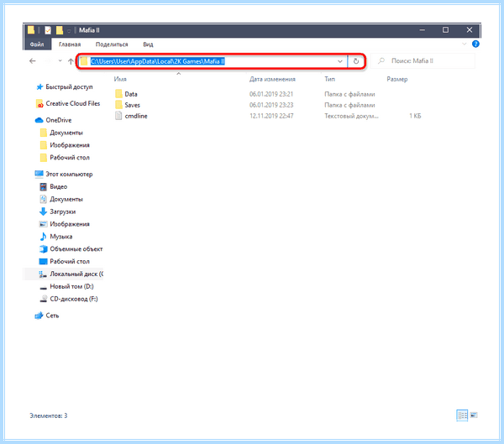Select Новый том (D:) drive
Viewport: 504px width, 444px height.
71,286
